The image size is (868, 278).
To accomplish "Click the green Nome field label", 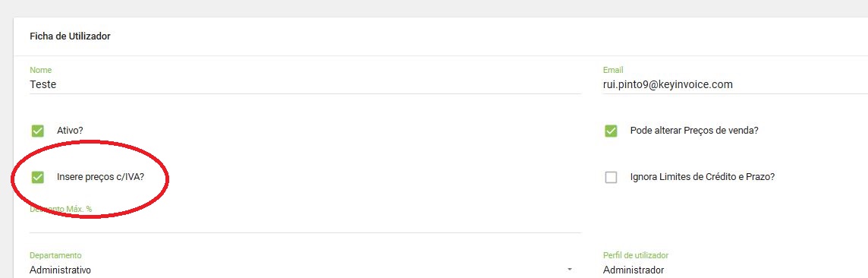I will click(x=40, y=71).
